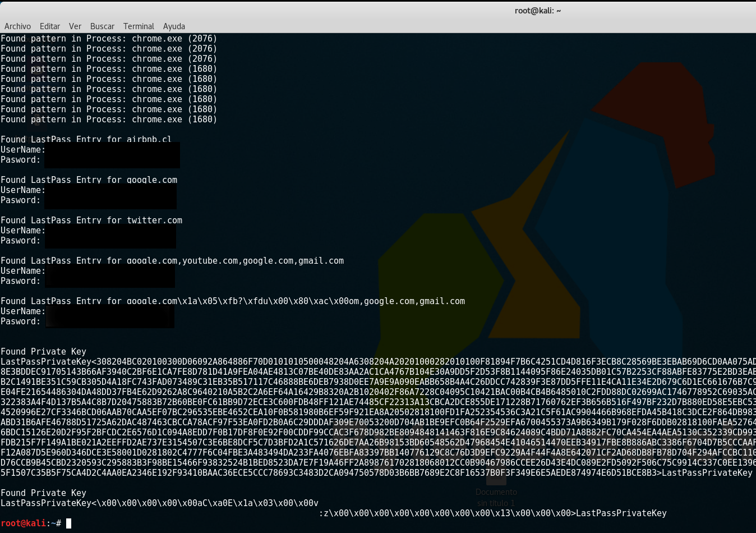Click the 'Found LastPass Entry for airbnb.cl' line
This screenshot has width=756, height=533.
[86, 139]
